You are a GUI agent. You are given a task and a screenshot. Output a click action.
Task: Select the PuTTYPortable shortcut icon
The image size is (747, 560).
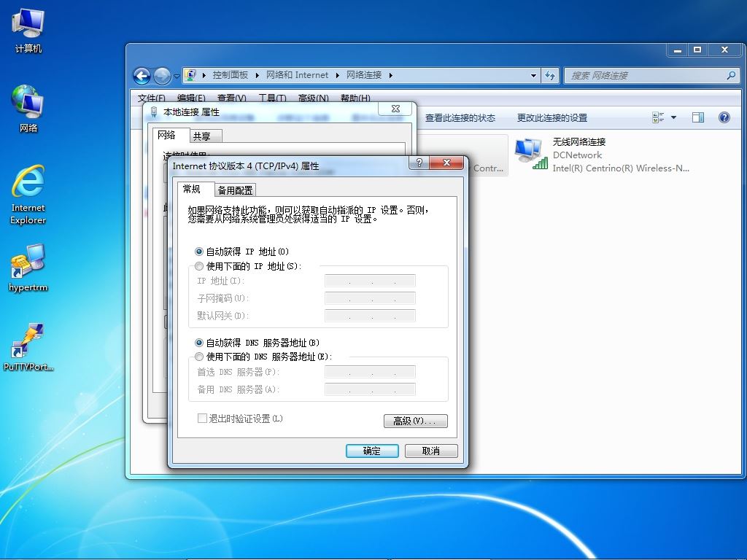pyautogui.click(x=28, y=341)
